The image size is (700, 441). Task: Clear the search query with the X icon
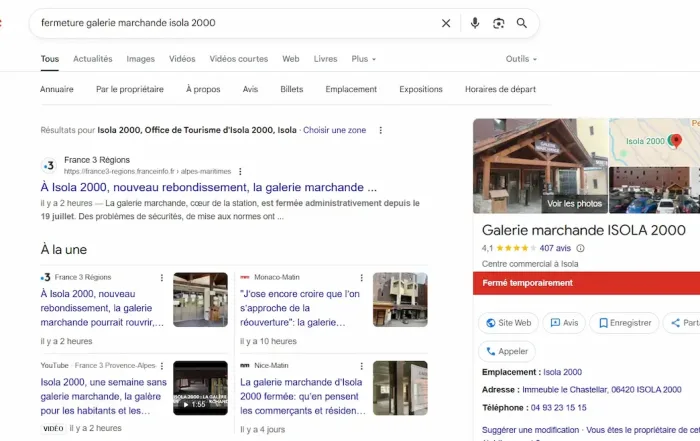click(x=446, y=23)
